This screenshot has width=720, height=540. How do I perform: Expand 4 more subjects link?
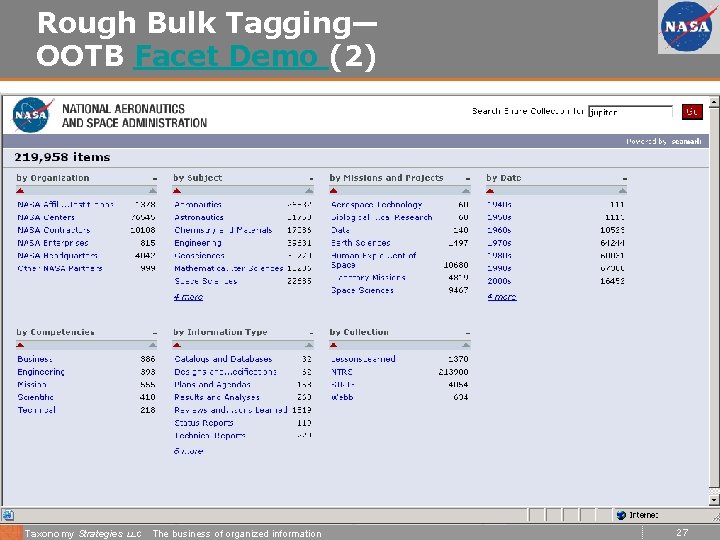(188, 297)
